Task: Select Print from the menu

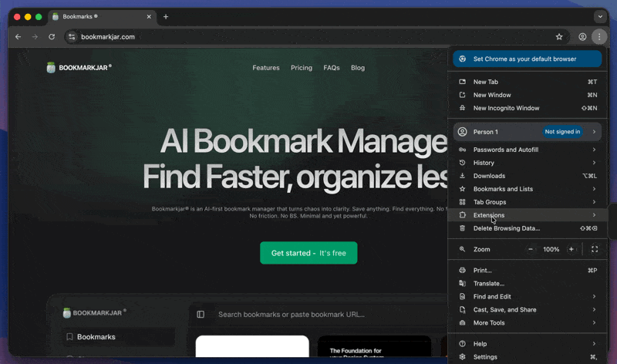Action: [527, 271]
